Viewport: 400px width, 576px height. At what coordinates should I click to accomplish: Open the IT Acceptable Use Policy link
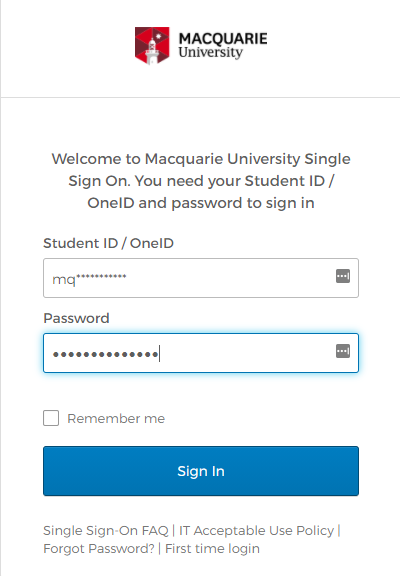coord(256,530)
